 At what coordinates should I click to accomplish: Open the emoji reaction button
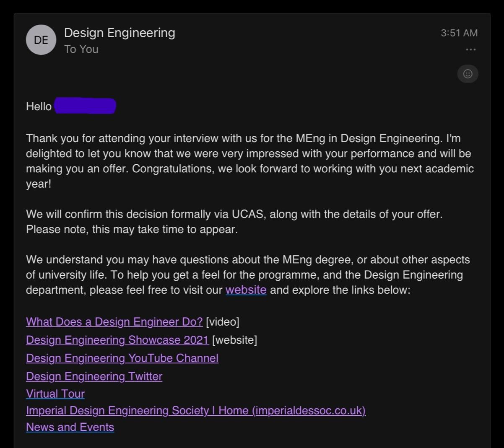[468, 74]
